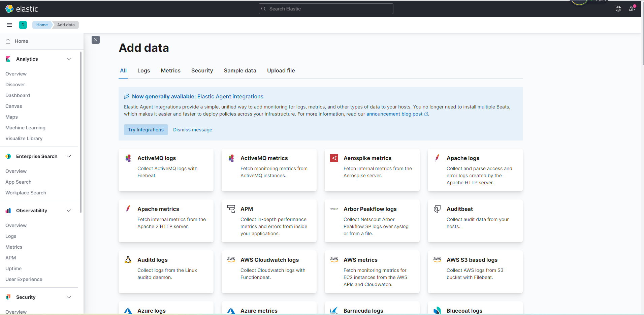Click the Auditbeat icon
Image resolution: width=644 pixels, height=315 pixels.
[x=437, y=209]
